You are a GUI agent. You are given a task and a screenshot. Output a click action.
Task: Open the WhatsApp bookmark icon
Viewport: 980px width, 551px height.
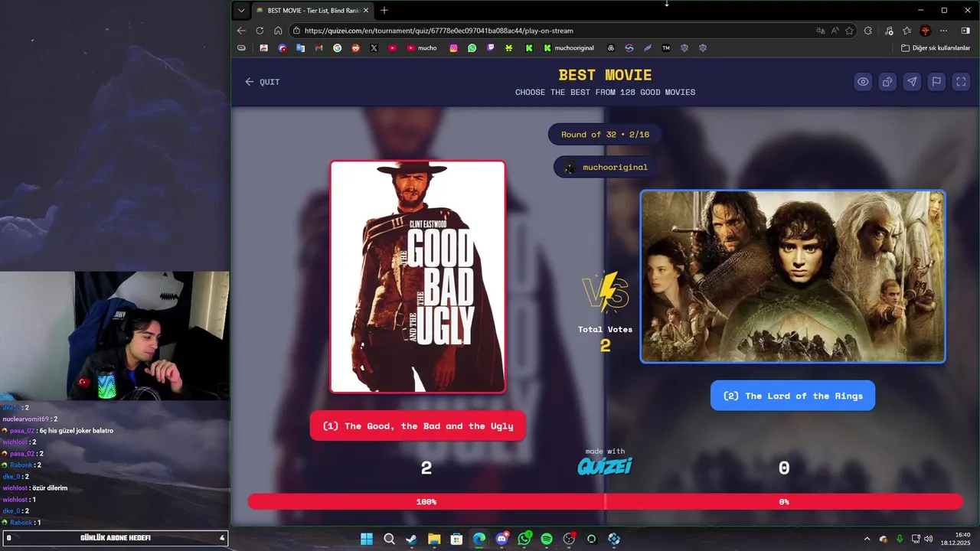click(x=472, y=47)
